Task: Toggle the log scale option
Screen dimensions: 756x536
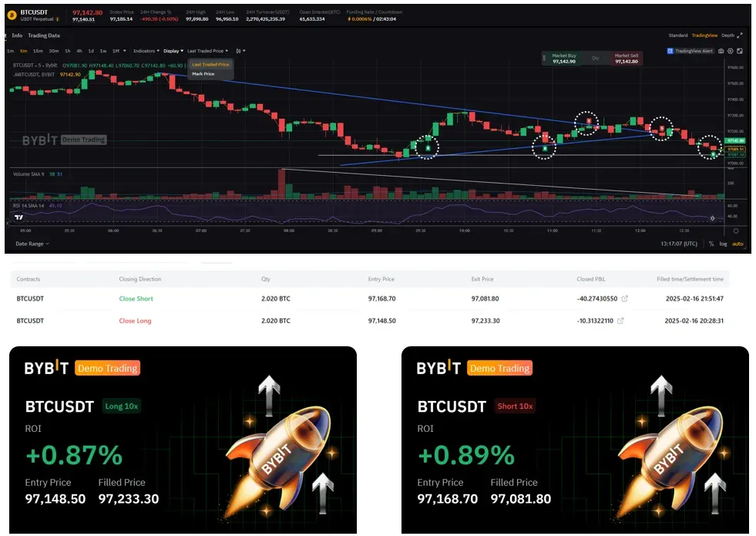Action: (x=723, y=244)
